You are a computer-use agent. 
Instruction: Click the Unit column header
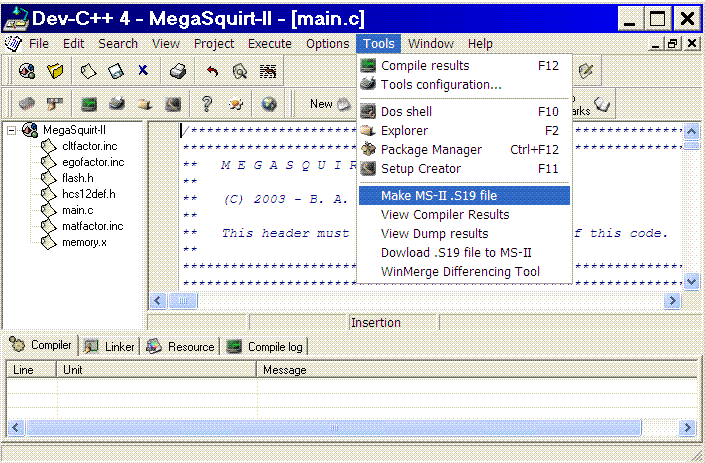(x=156, y=370)
